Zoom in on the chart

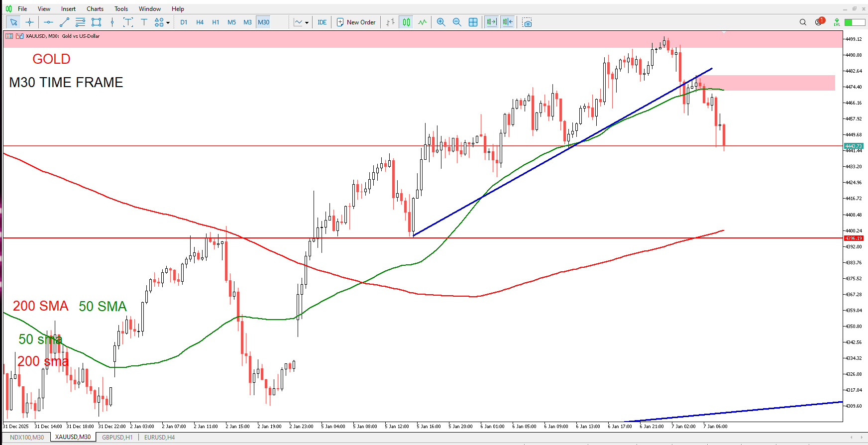[x=441, y=22]
